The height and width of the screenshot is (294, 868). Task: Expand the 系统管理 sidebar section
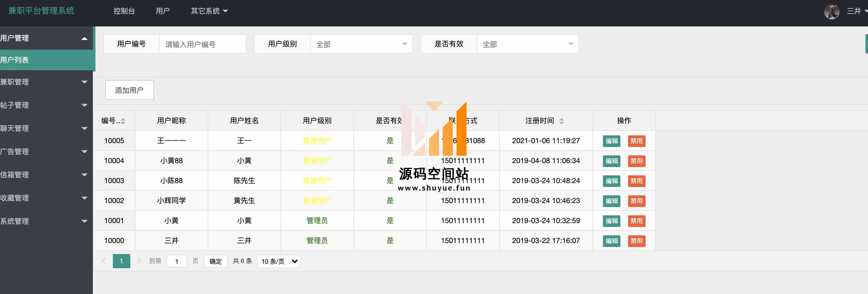point(46,221)
